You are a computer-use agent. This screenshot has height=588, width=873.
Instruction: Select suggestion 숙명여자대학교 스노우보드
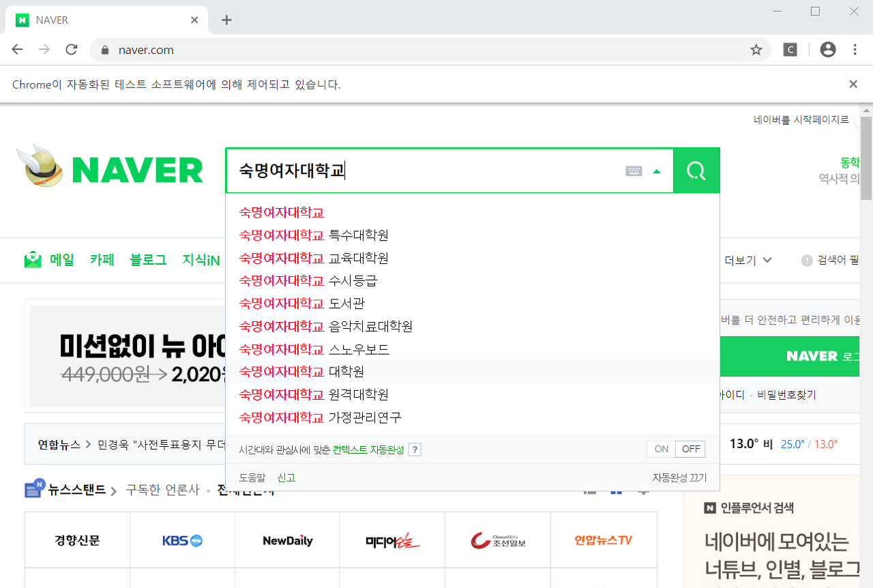click(473, 349)
